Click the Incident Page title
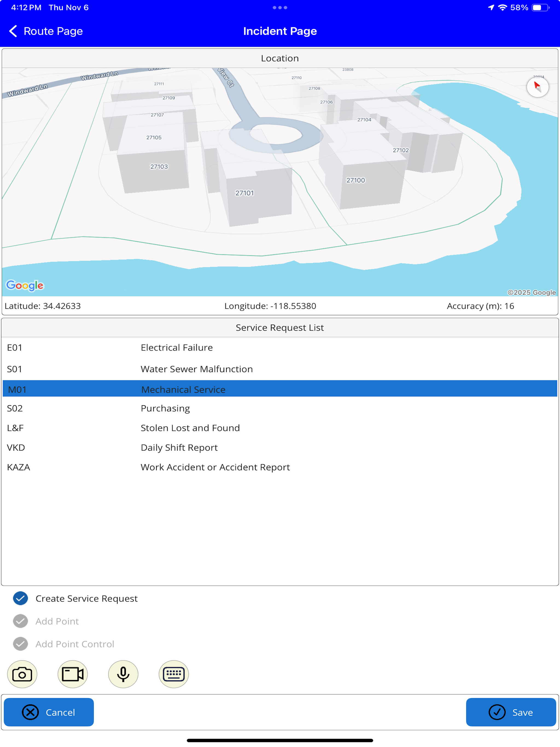The width and height of the screenshot is (560, 747). tap(280, 31)
